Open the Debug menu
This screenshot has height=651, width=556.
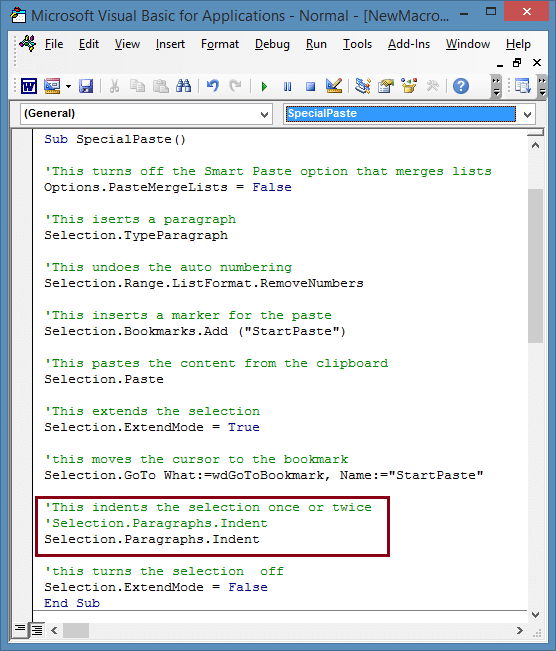point(272,44)
